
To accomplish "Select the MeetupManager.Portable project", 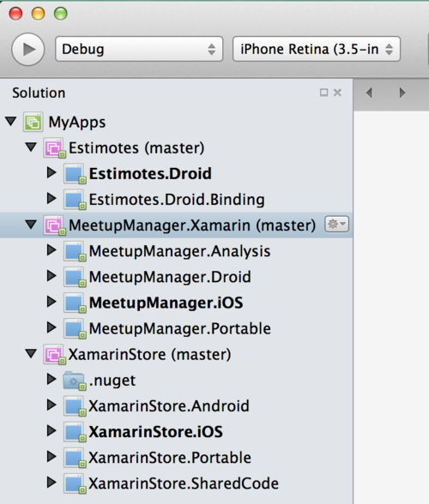I will tap(180, 328).
